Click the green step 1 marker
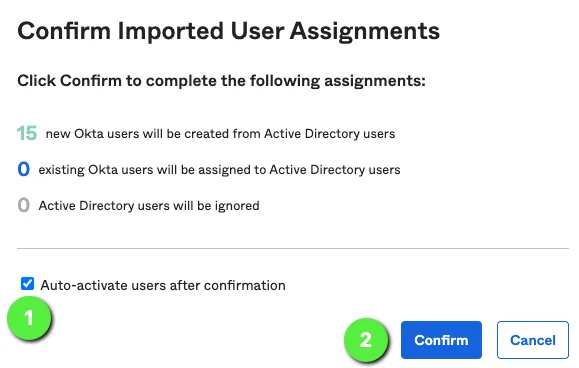This screenshot has width=579, height=368. (29, 318)
